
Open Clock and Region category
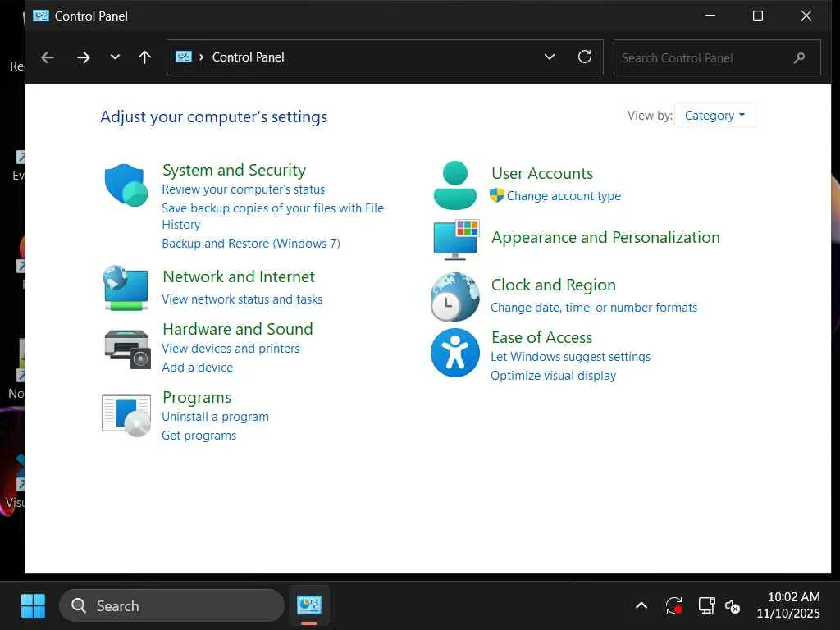coord(554,285)
